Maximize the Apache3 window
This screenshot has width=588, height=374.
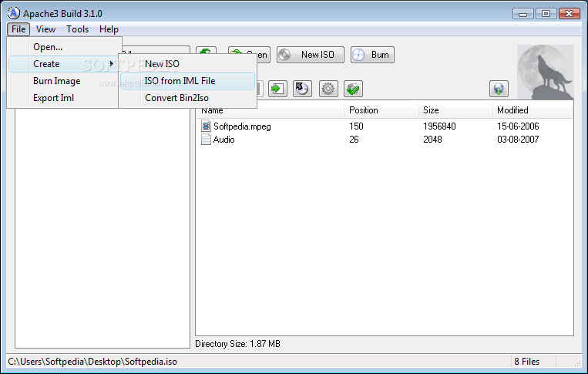[x=546, y=14]
